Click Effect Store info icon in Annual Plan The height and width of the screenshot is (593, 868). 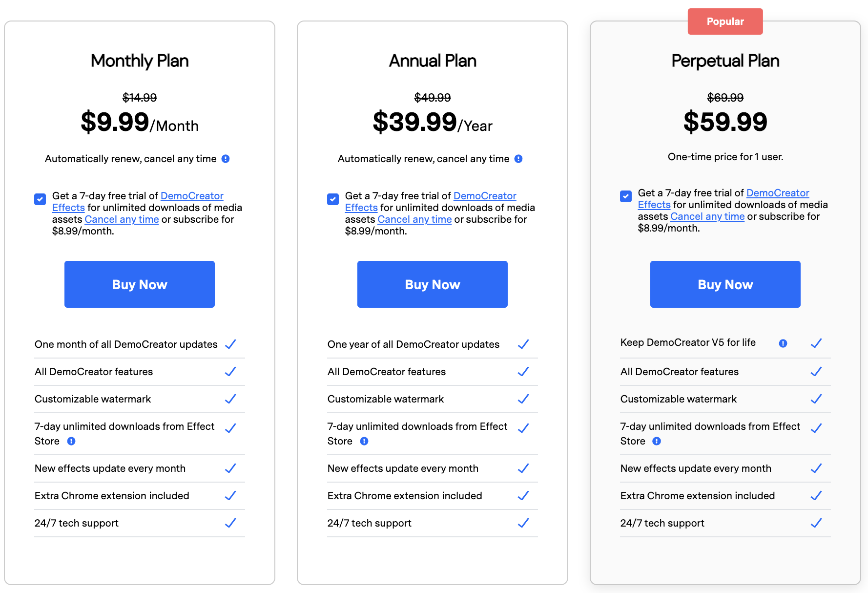coord(364,441)
